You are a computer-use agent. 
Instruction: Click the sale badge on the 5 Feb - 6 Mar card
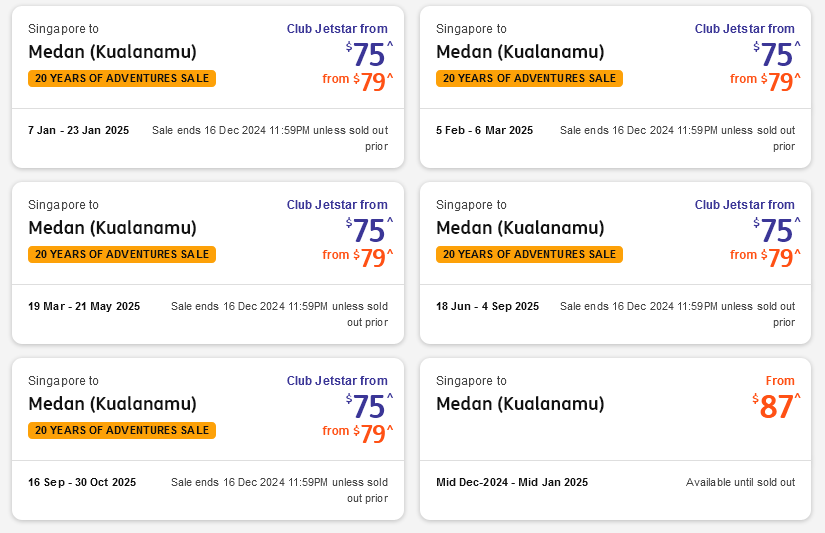tap(529, 78)
